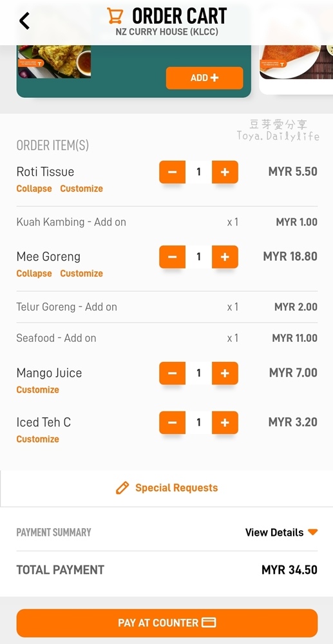Decrease Mee Goreng quantity with minus
333x644 pixels.
(172, 257)
